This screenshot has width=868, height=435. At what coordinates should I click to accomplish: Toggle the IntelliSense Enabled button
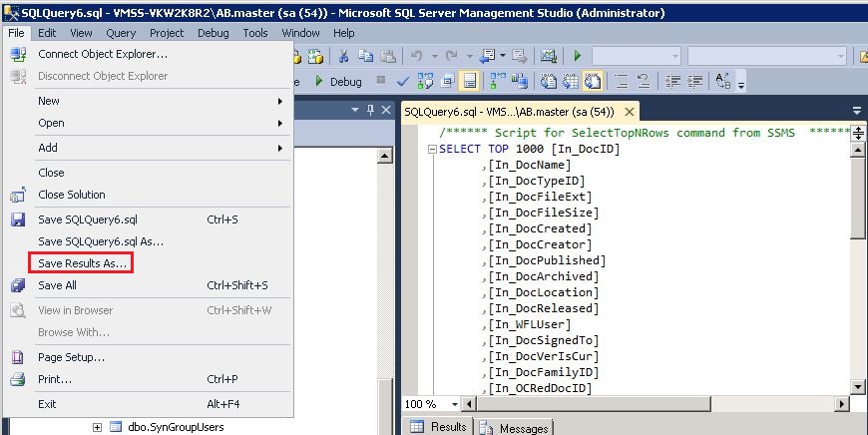[470, 82]
